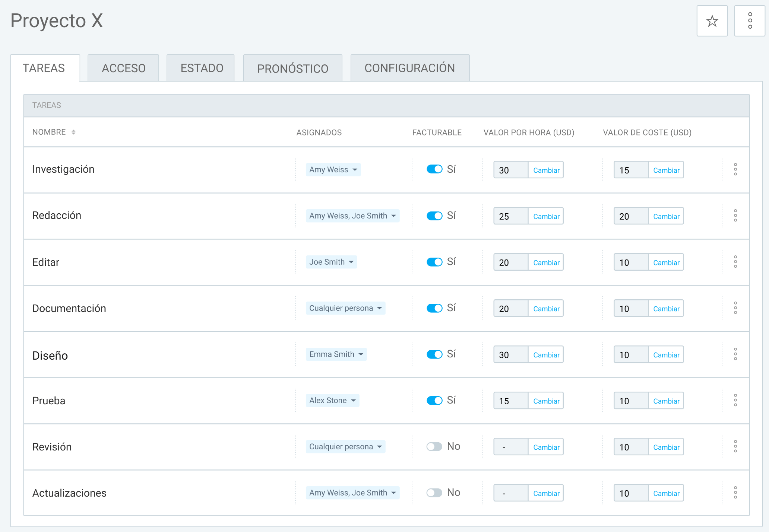Open row menu for Diseño task
This screenshot has height=532, width=769.
(x=735, y=354)
